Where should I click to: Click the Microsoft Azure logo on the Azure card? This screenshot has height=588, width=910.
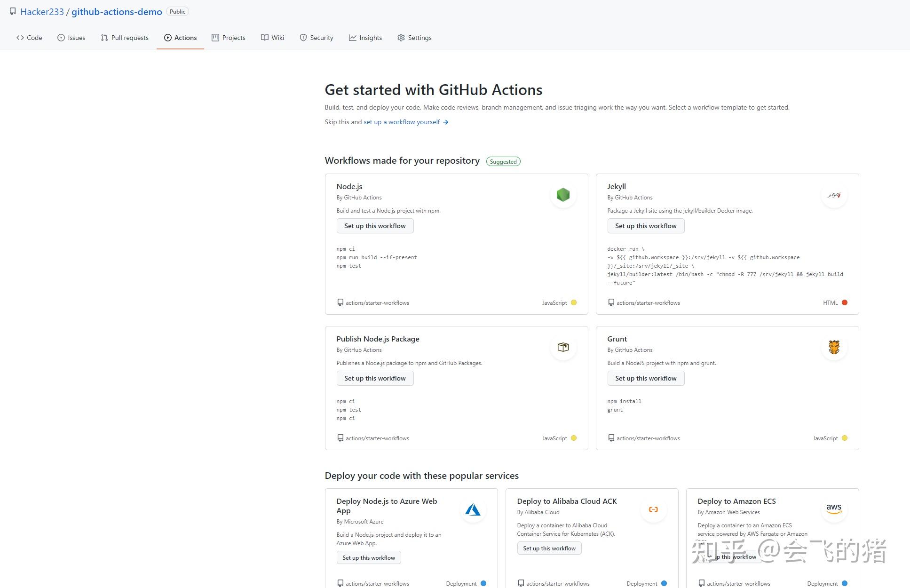473,509
